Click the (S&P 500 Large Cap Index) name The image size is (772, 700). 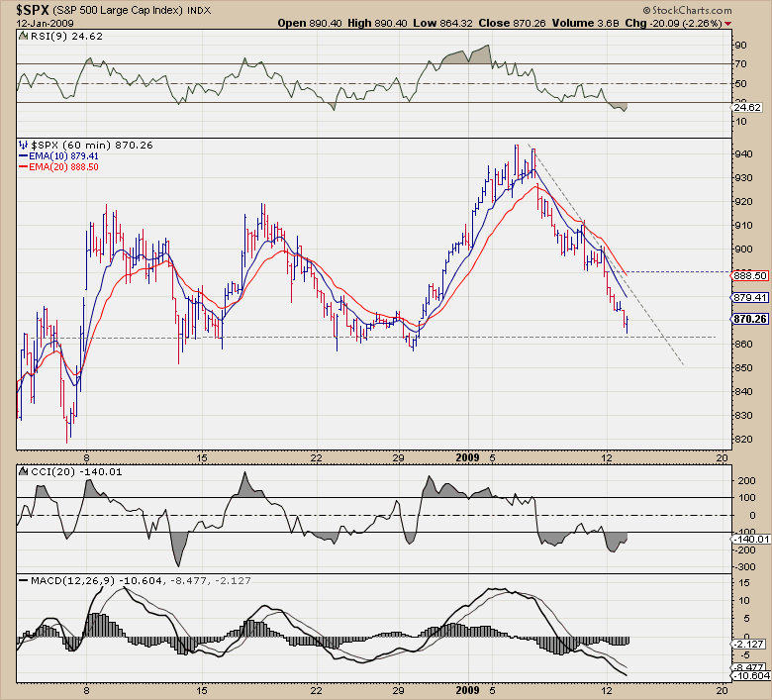[117, 10]
